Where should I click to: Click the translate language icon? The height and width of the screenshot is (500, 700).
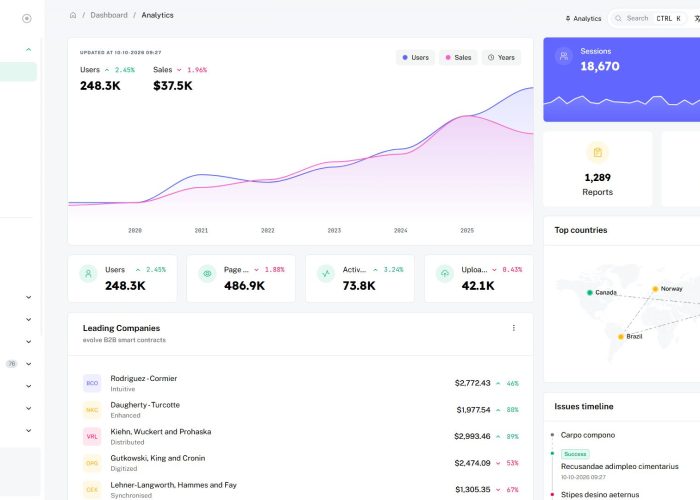coord(696,18)
